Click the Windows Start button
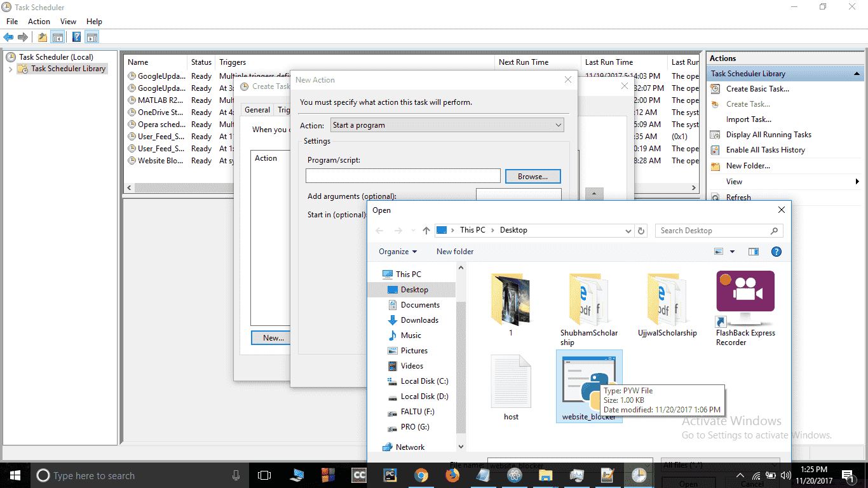This screenshot has height=488, width=868. pyautogui.click(x=14, y=475)
